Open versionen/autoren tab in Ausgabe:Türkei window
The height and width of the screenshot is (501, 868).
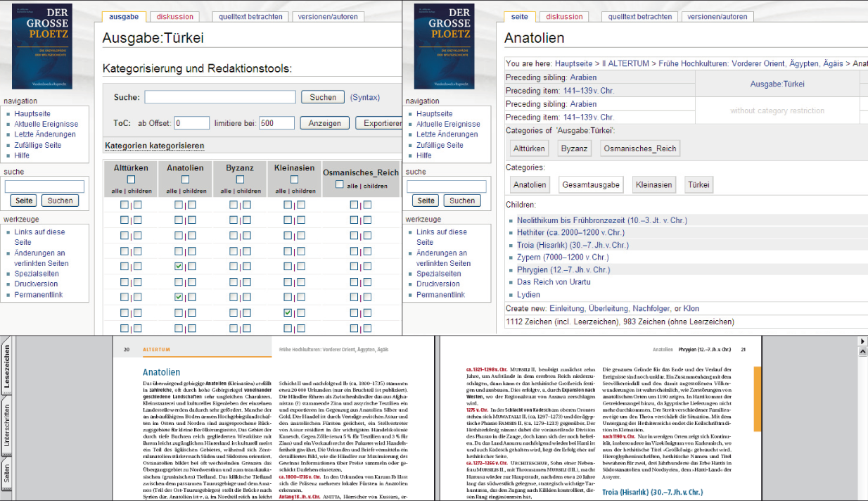[x=328, y=16]
